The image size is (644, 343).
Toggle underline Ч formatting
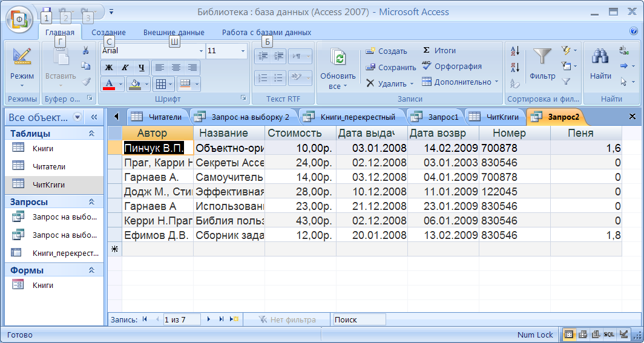[142, 67]
